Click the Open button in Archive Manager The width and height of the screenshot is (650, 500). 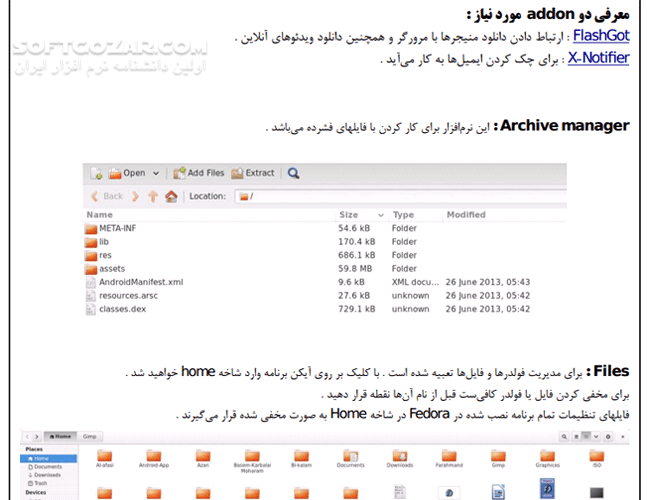[x=128, y=173]
